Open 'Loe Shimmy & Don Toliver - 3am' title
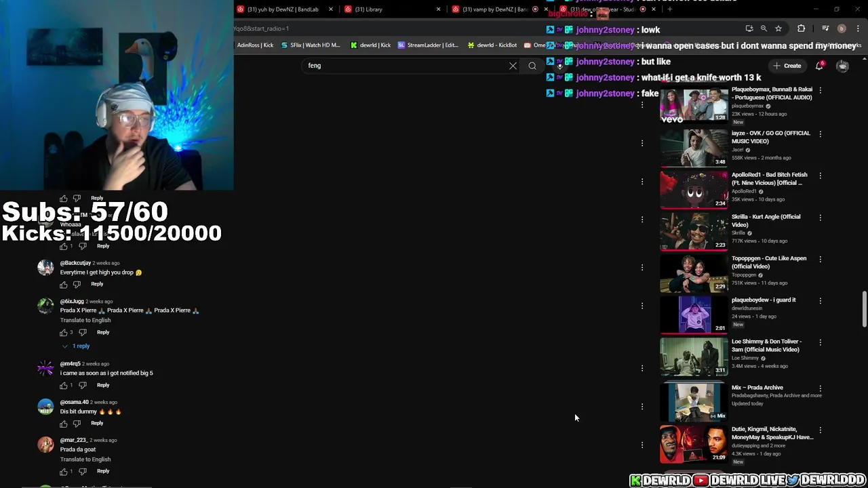 pyautogui.click(x=766, y=346)
